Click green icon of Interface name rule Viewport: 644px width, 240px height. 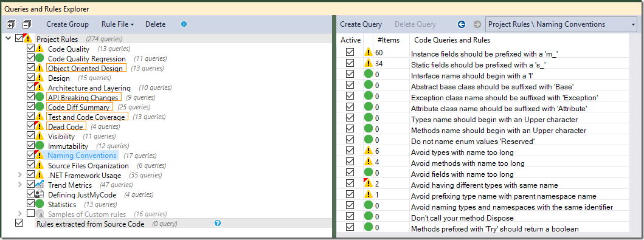tap(369, 74)
